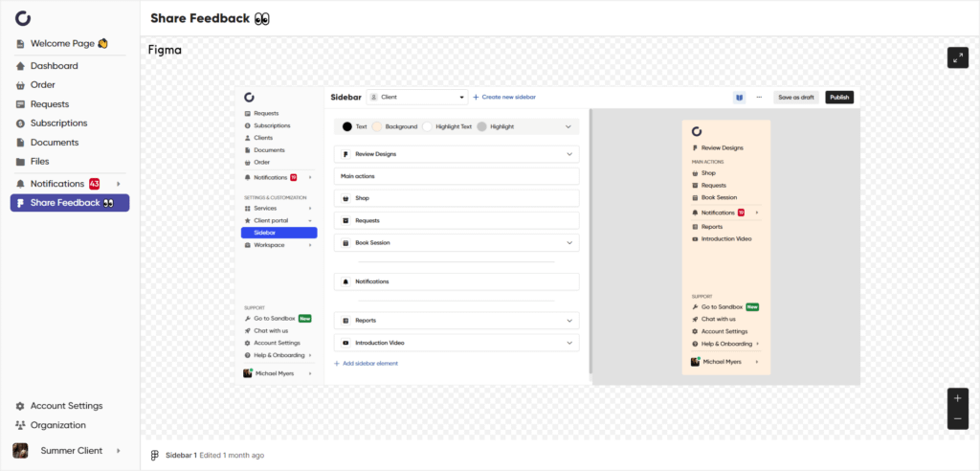
Task: Open the three-dots more options menu
Action: click(x=759, y=97)
